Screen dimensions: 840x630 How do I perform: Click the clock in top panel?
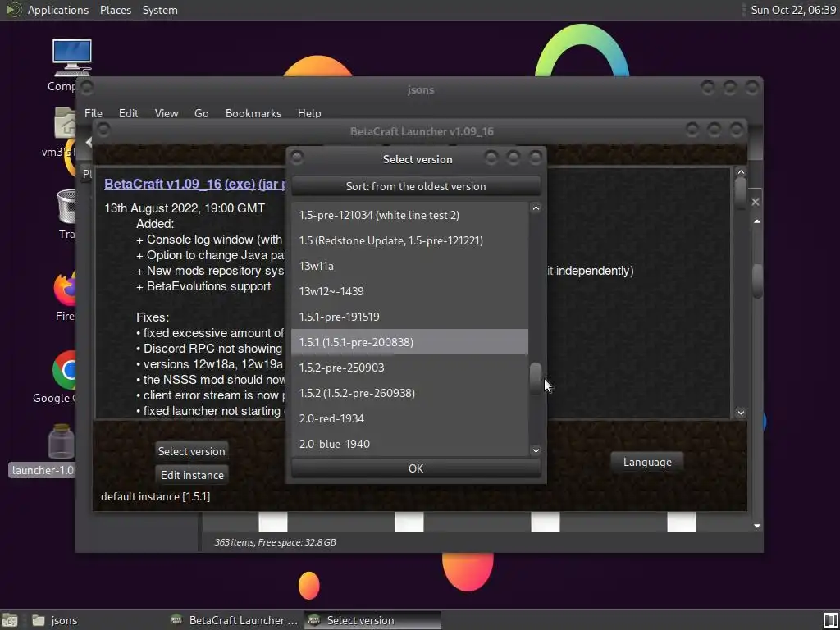[793, 10]
